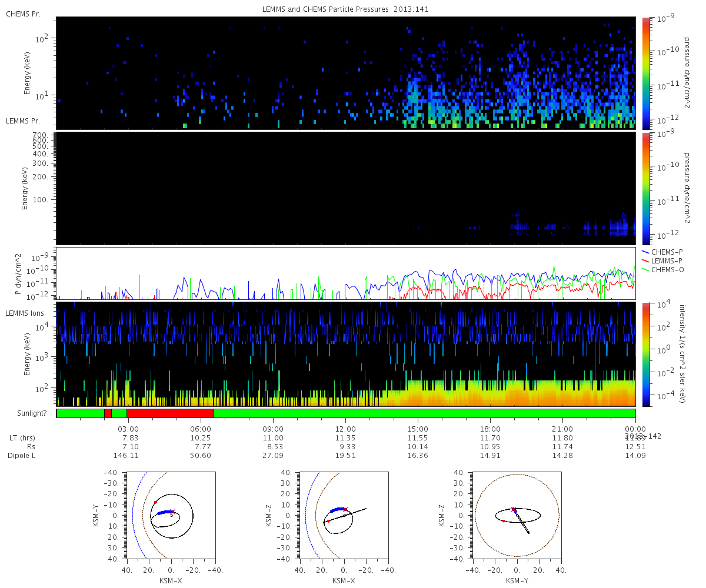
Task: Click the CHEMS pressure color bar
Action: click(645, 73)
